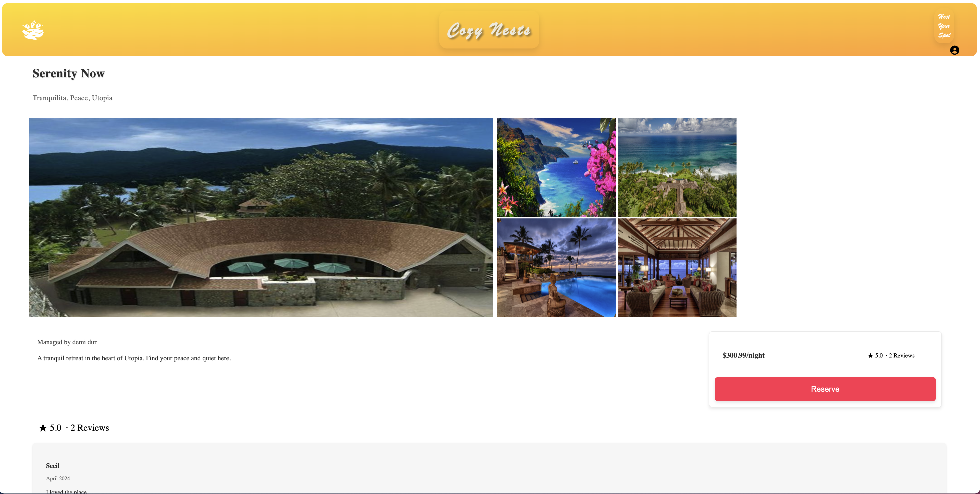This screenshot has height=494, width=980.
Task: Click the April 2024 review date
Action: [58, 478]
